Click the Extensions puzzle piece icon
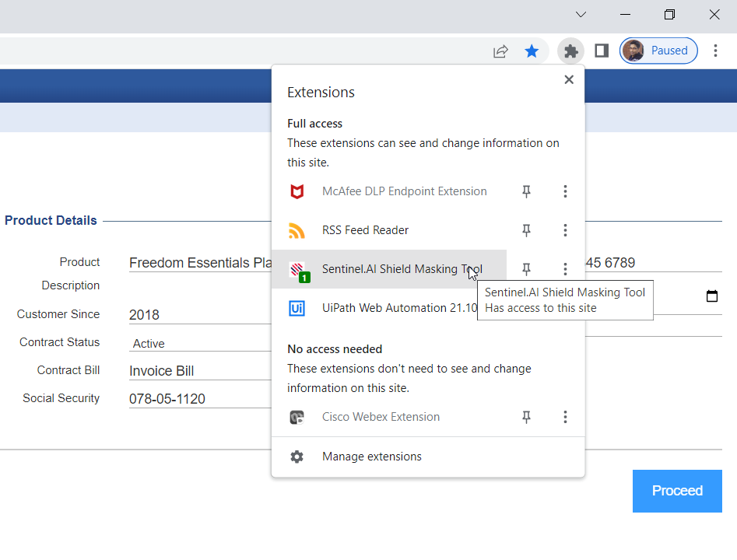This screenshot has width=737, height=560. coord(571,51)
